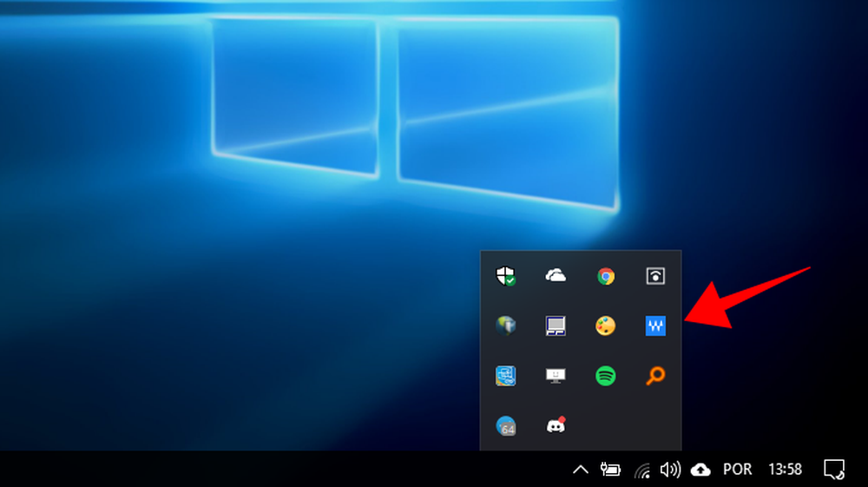Open the Action Center notifications icon
Image resolution: width=868 pixels, height=487 pixels.
(x=833, y=470)
